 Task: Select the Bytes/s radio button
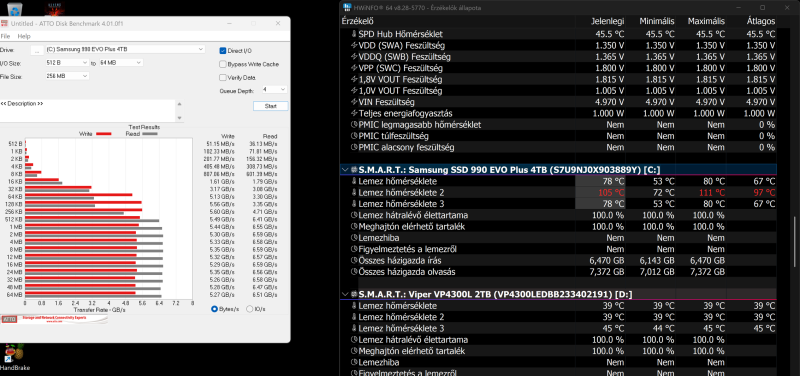[x=214, y=309]
